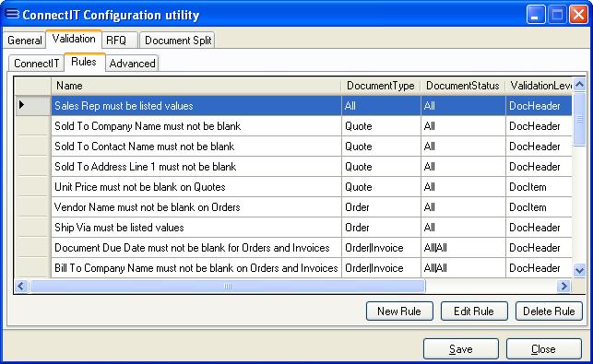593x364 pixels.
Task: Click the Close button at bottom
Action: coord(544,348)
